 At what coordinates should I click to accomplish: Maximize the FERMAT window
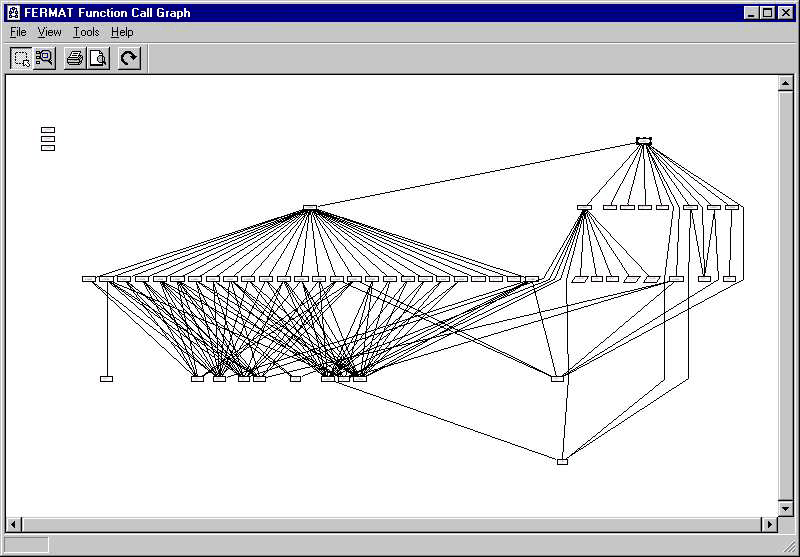[768, 13]
